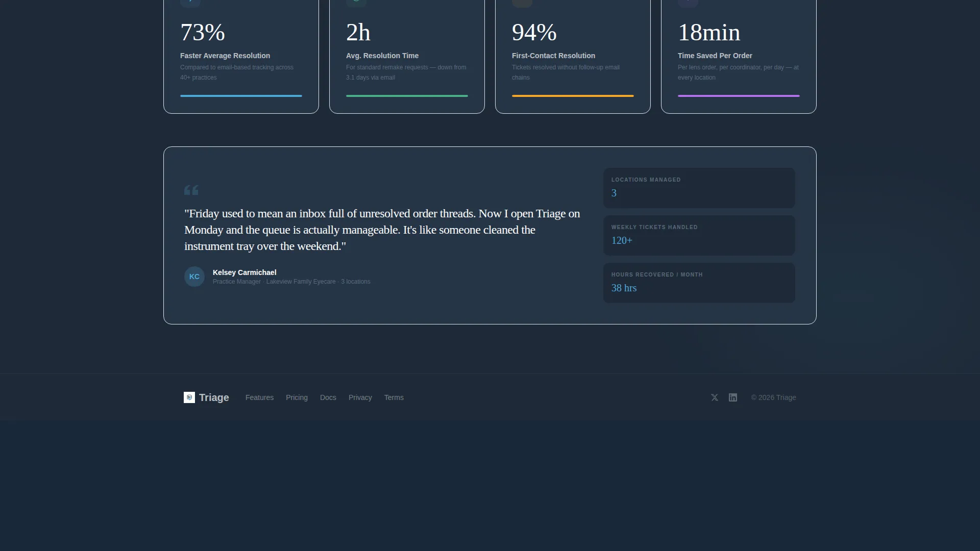Click the orange bar under 94% card
The height and width of the screenshot is (551, 980).
573,96
